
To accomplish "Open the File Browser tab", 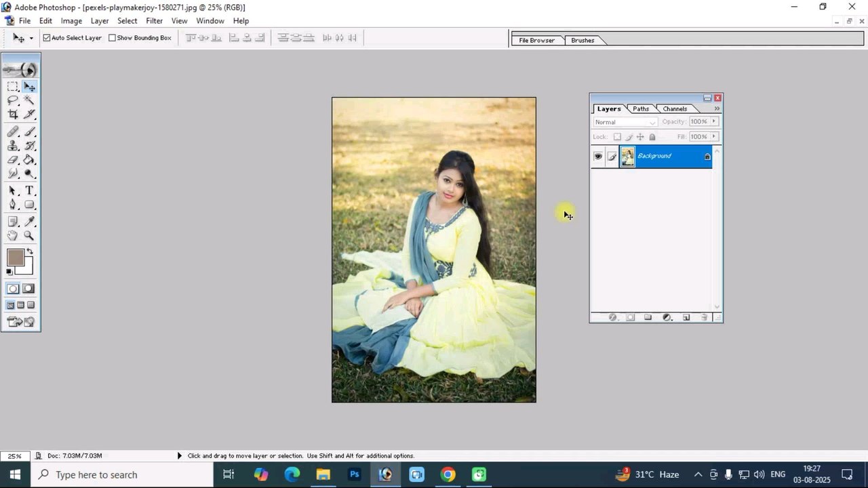I will [x=536, y=41].
